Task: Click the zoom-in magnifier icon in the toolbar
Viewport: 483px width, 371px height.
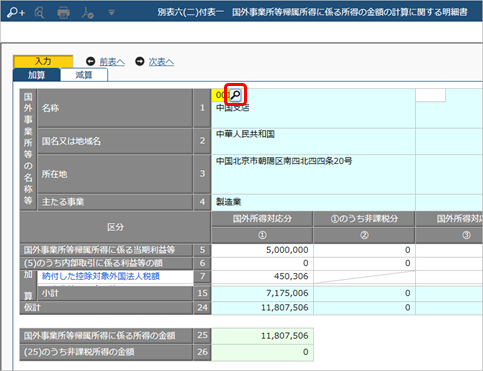Action: 16,13
